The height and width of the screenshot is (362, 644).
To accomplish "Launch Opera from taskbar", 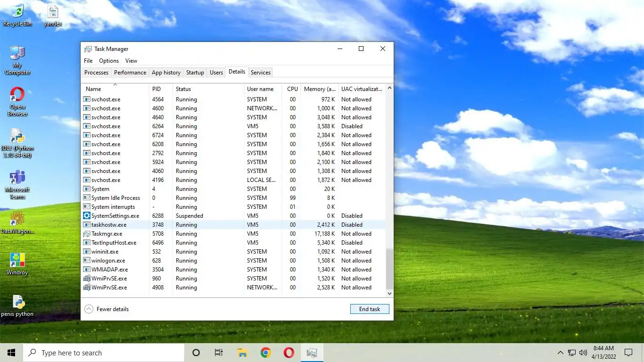I will pos(289,353).
